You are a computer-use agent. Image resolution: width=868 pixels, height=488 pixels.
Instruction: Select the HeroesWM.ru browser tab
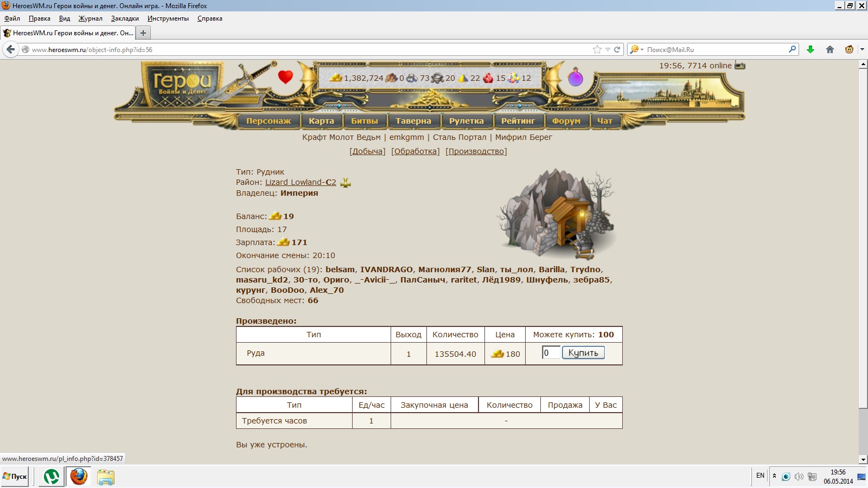pyautogui.click(x=68, y=33)
